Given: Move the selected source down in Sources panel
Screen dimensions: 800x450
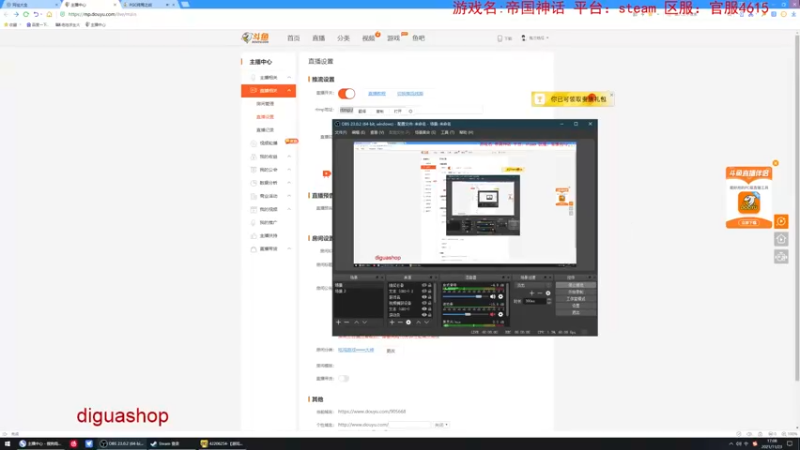Looking at the screenshot, I should point(427,322).
